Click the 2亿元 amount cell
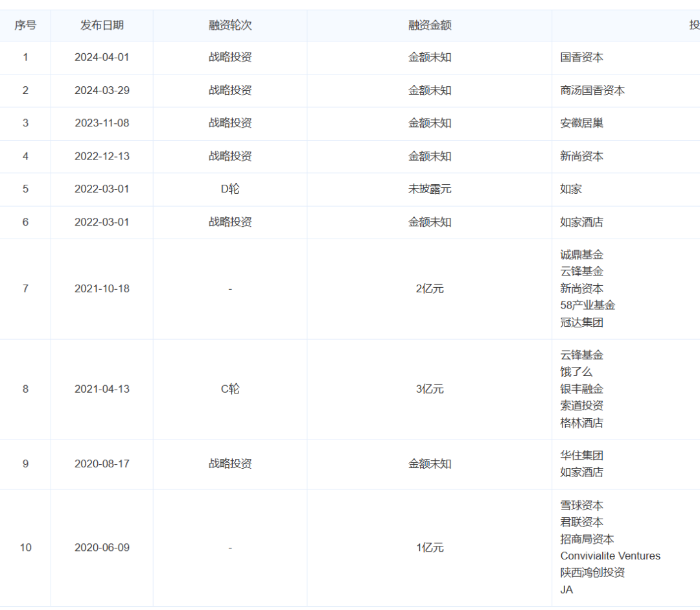Screen dimensions: 700x610 click(430, 289)
